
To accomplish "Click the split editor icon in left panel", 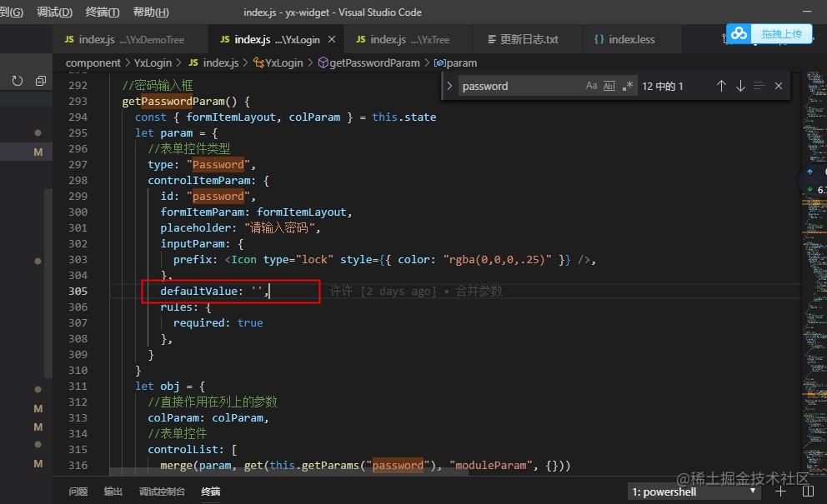I will pos(40,81).
